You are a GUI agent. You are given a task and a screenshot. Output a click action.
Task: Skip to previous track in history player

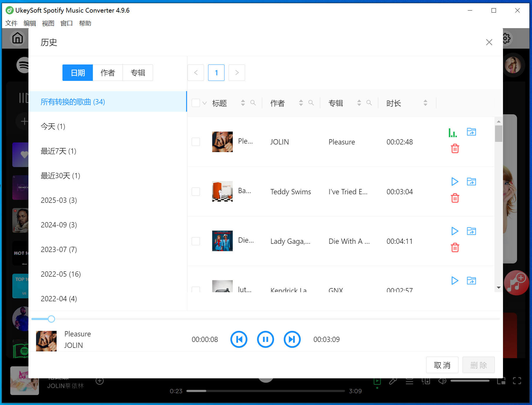coord(239,339)
